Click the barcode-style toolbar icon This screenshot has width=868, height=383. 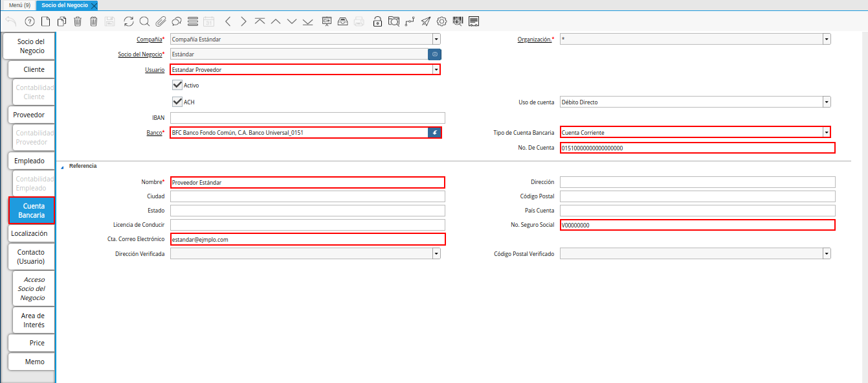pyautogui.click(x=458, y=21)
